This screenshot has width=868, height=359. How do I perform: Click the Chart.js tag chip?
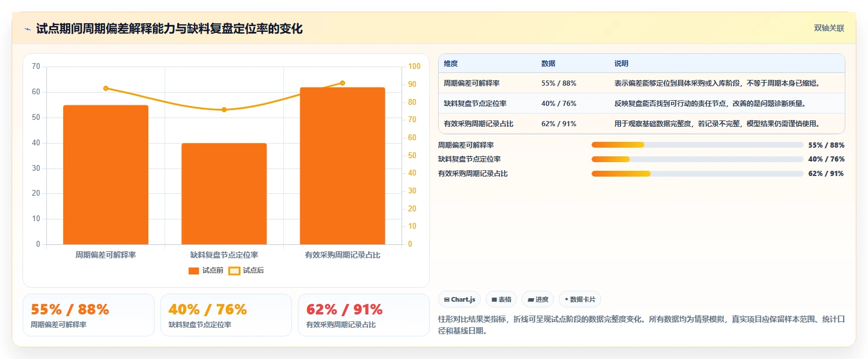[x=459, y=299]
